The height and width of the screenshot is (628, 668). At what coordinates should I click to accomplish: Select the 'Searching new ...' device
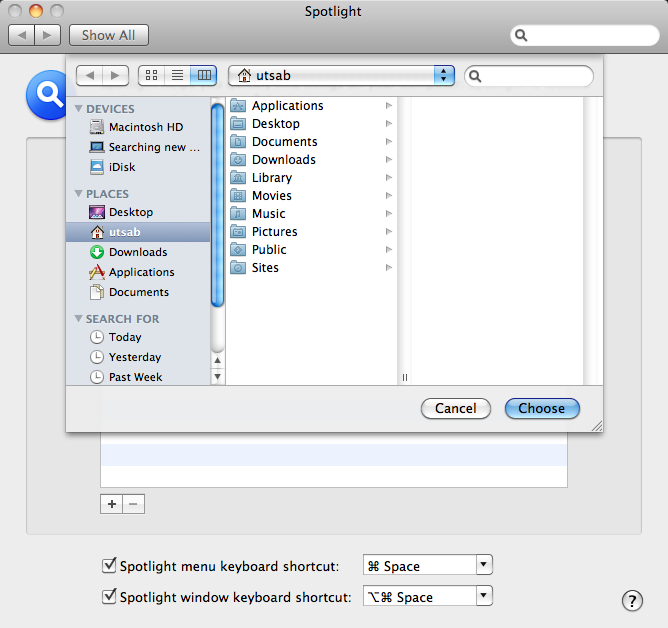click(138, 147)
